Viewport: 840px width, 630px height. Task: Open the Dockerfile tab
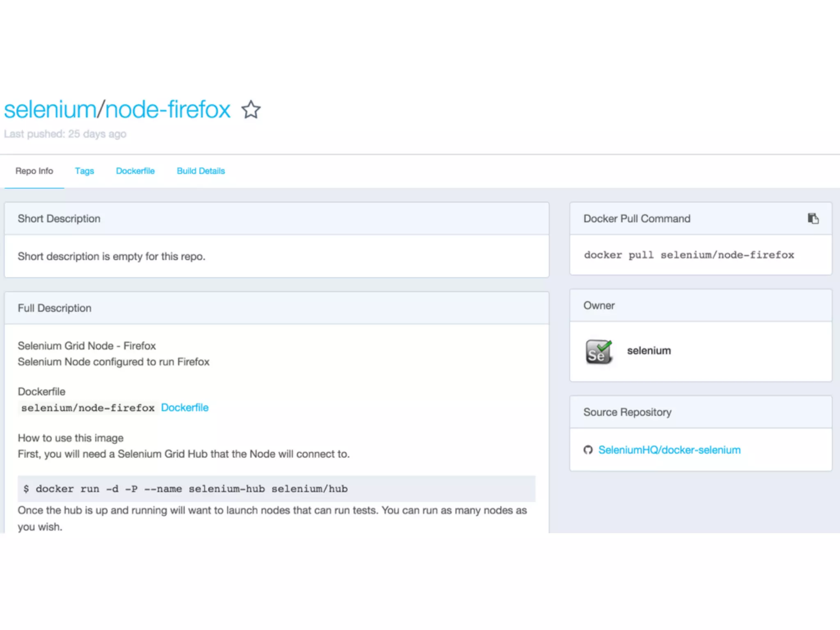[x=135, y=171]
